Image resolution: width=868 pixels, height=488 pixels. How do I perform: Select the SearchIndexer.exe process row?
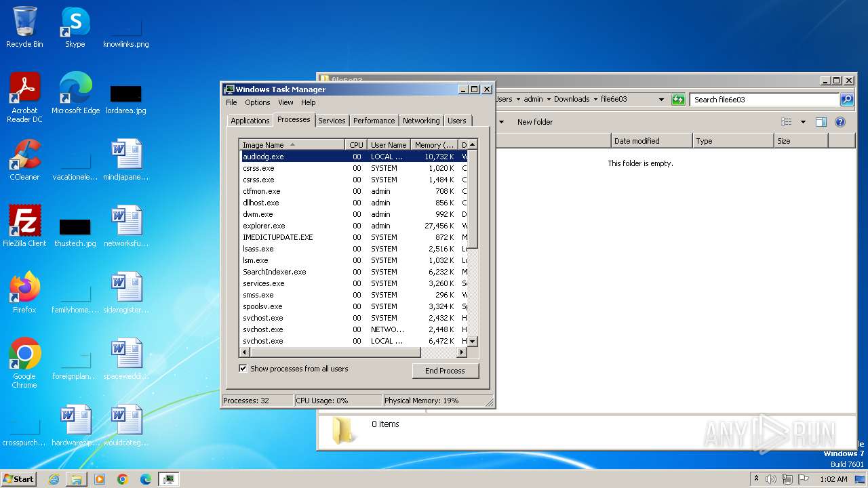353,272
